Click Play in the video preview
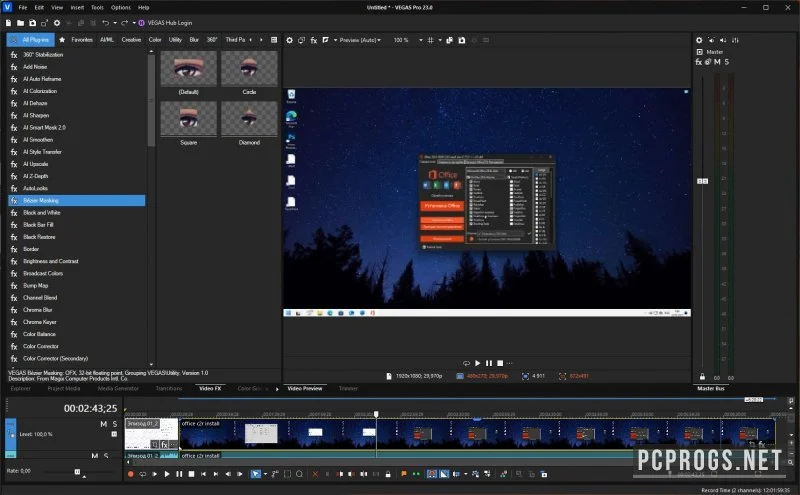This screenshot has width=800, height=495. pyautogui.click(x=478, y=363)
